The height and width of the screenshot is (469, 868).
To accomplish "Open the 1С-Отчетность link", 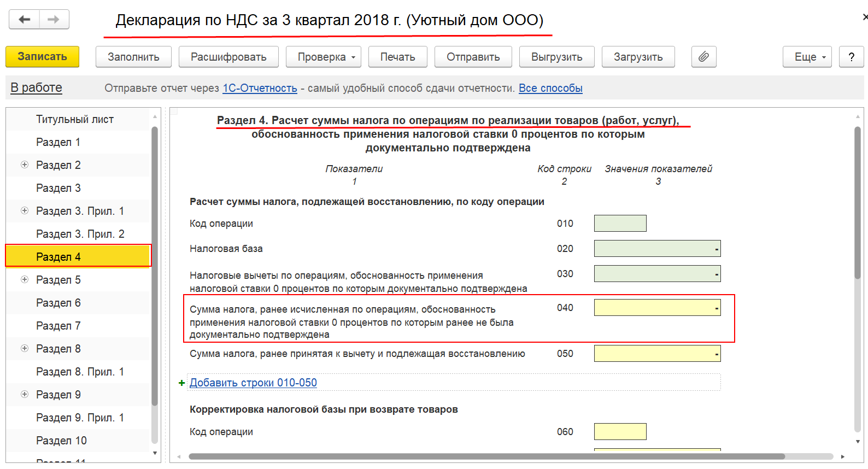I will (x=260, y=88).
